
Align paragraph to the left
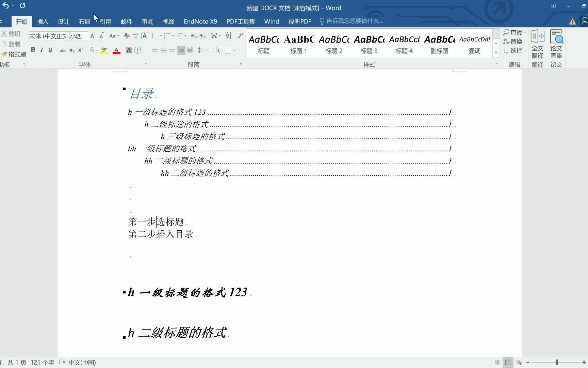[154, 50]
